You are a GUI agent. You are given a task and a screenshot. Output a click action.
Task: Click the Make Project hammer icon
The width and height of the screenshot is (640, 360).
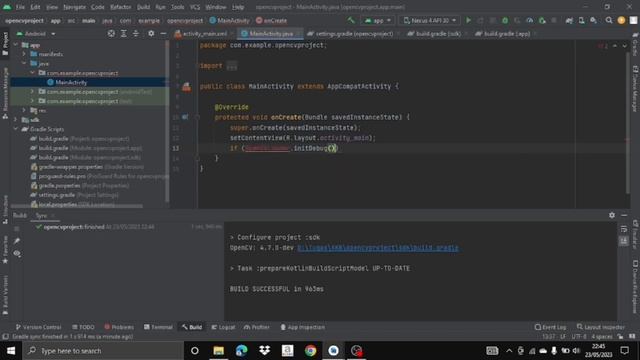(x=351, y=20)
